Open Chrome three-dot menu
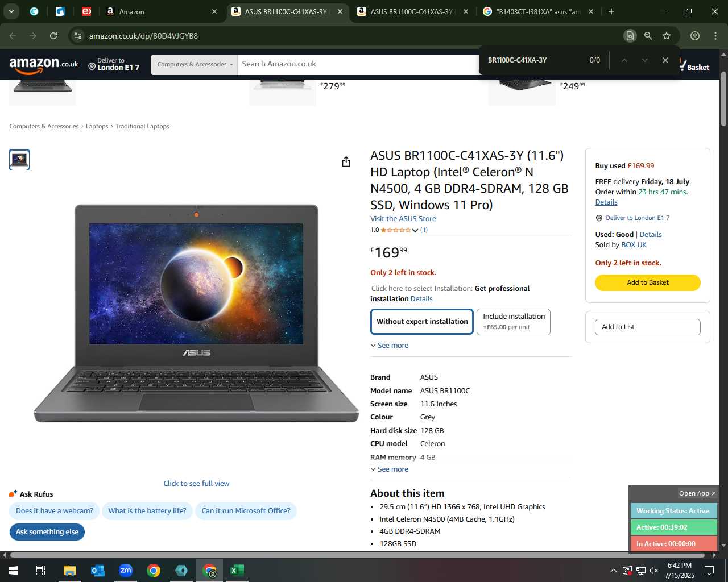This screenshot has height=582, width=728. 715,36
